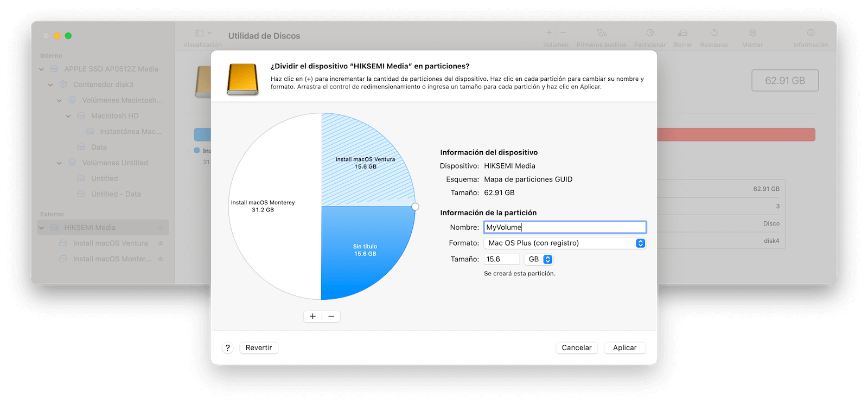The image size is (868, 406).
Task: Collapse the Macintosh HD chevron
Action: coord(68,116)
